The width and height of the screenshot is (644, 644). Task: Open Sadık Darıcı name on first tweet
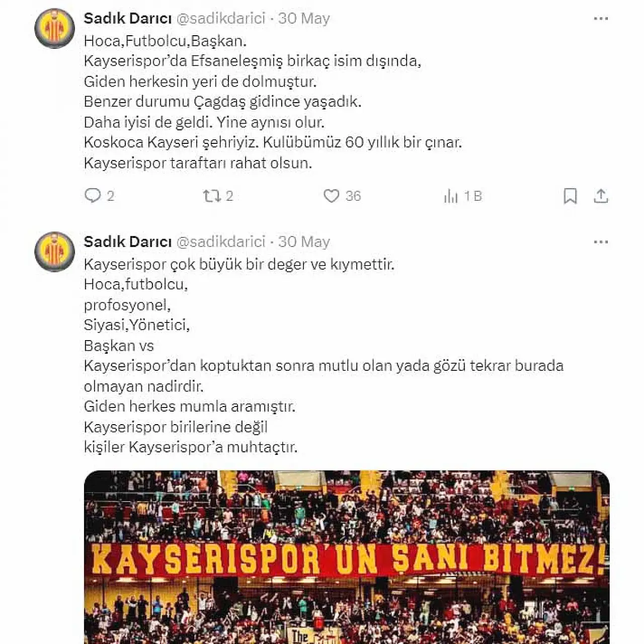tap(128, 19)
